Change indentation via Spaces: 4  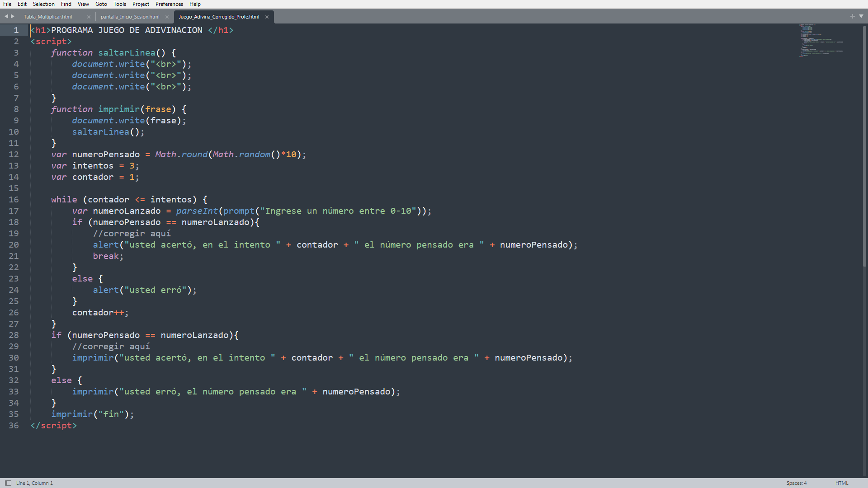point(796,483)
